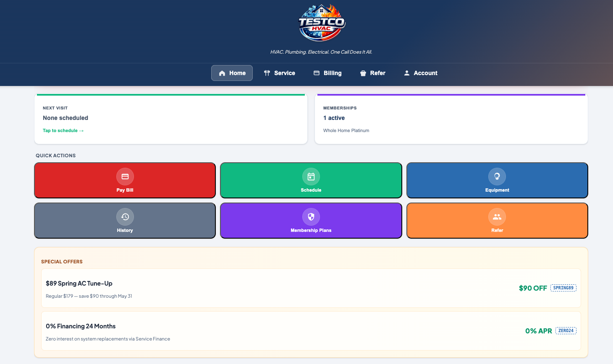Image resolution: width=613 pixels, height=364 pixels.
Task: Click the person icon beside Account
Action: point(407,73)
